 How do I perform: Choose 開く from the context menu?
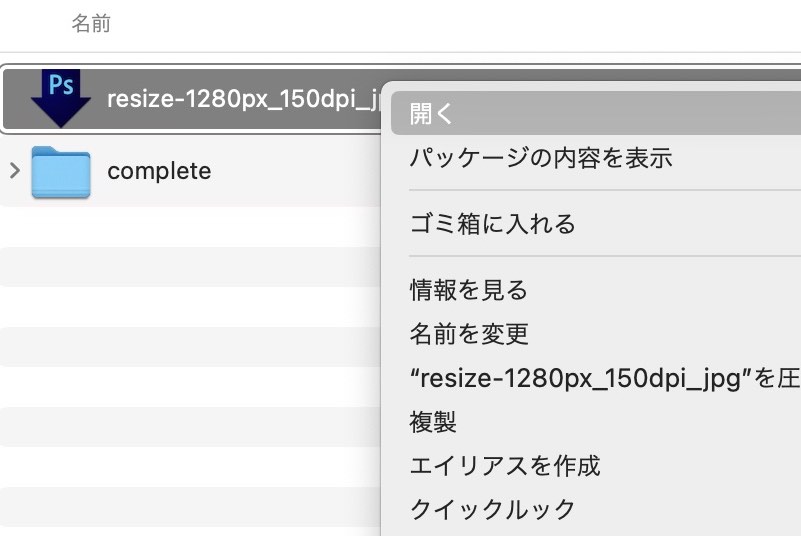coord(432,113)
